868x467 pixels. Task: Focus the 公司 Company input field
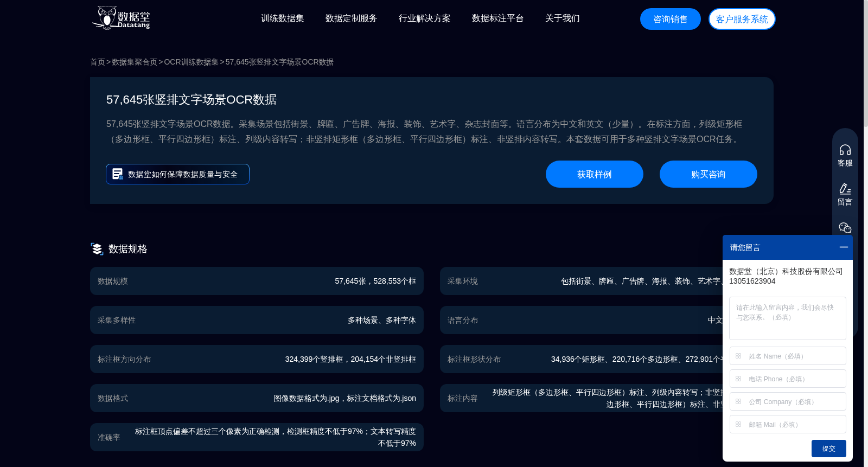(x=788, y=401)
